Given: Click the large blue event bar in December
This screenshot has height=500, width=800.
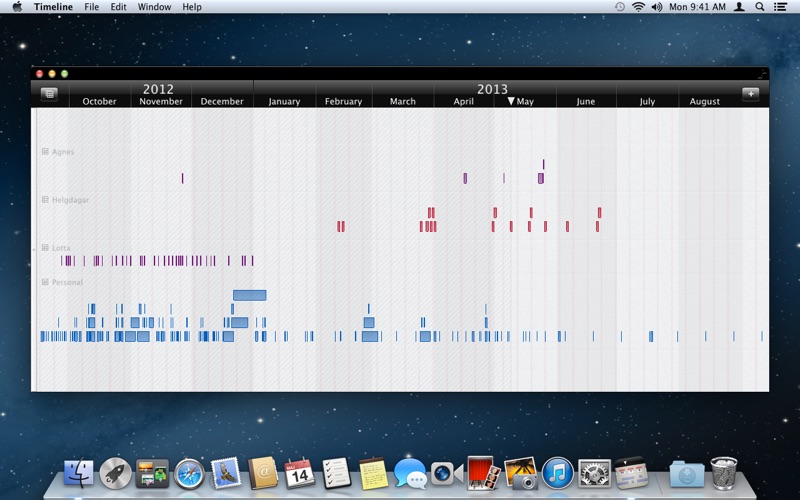Looking at the screenshot, I should coord(249,295).
